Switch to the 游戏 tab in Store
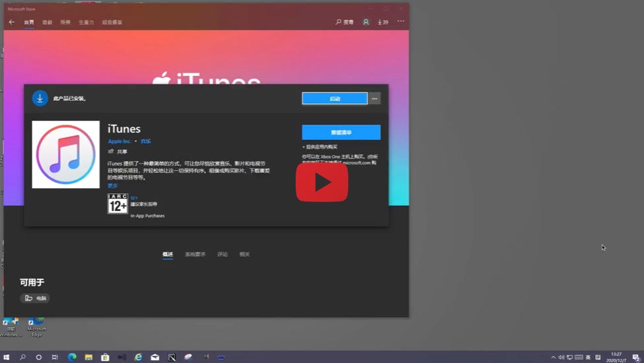The height and width of the screenshot is (363, 644). (x=48, y=22)
